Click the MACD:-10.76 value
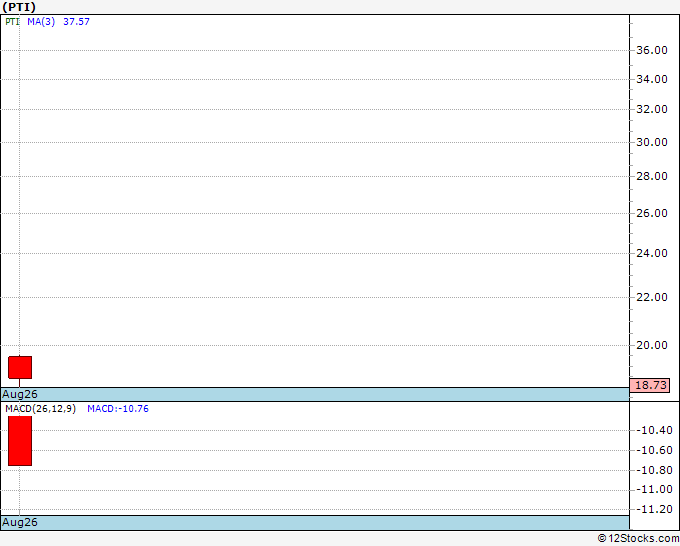The image size is (680, 546). [118, 409]
